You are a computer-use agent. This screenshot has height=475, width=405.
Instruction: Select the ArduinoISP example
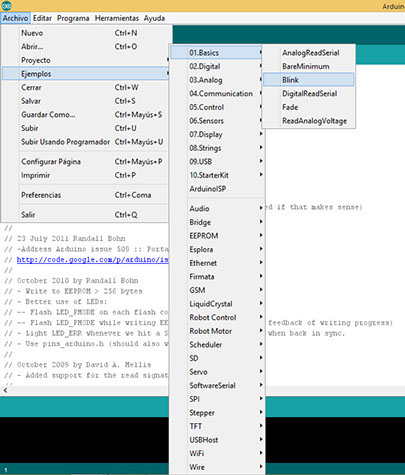217,189
